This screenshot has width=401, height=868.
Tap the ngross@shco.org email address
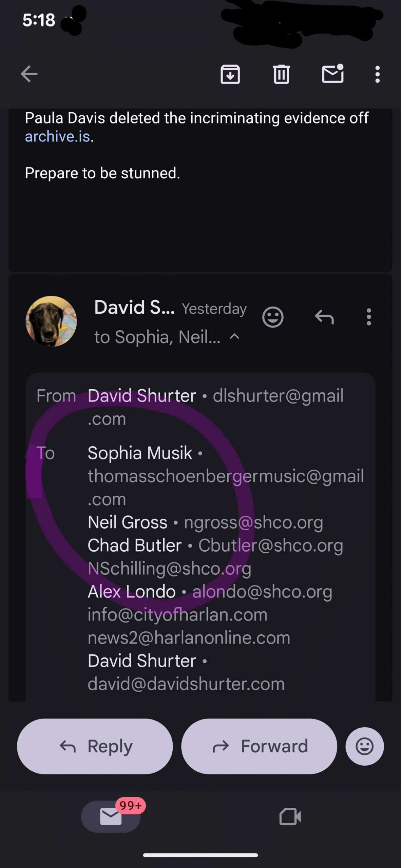(x=253, y=522)
